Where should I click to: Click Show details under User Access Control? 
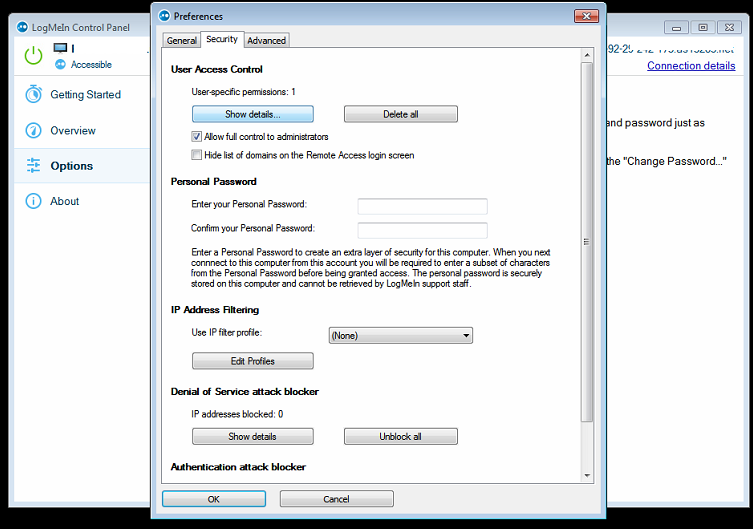253,114
